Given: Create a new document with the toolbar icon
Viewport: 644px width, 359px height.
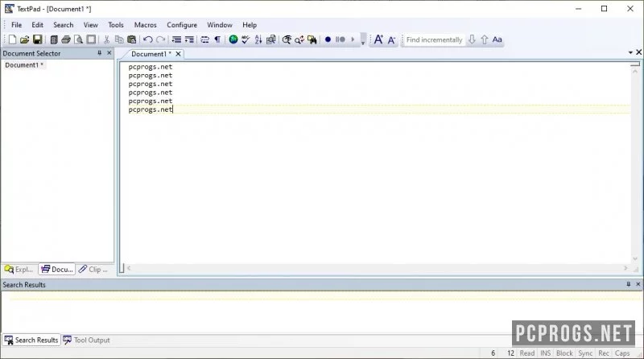Looking at the screenshot, I should (x=12, y=39).
